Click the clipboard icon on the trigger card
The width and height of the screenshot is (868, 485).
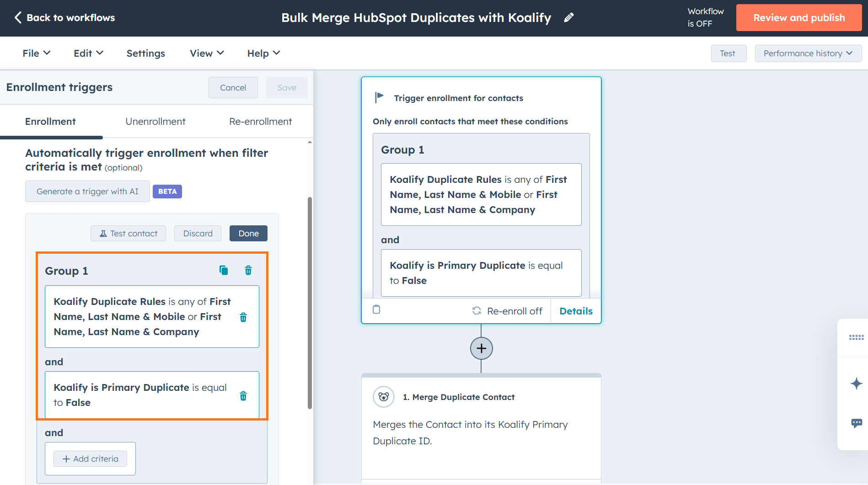pos(376,309)
